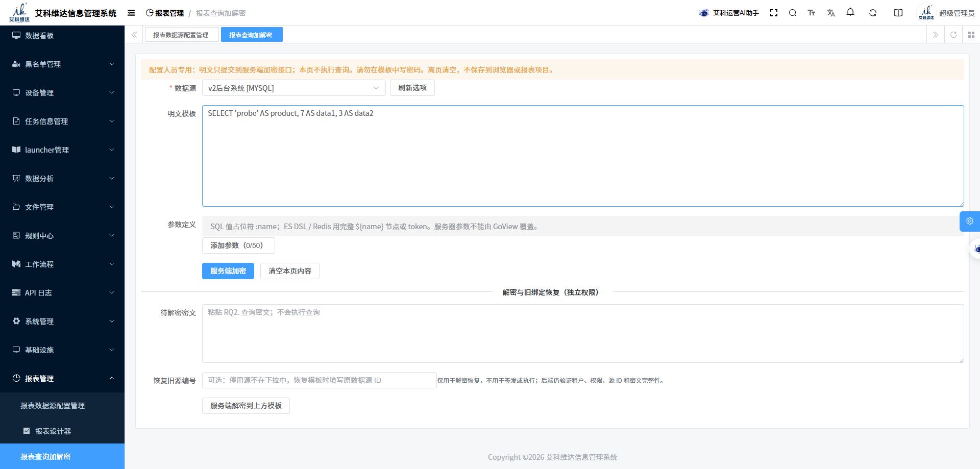Open the tab grid menu icon
This screenshot has height=469, width=980.
coord(971,35)
